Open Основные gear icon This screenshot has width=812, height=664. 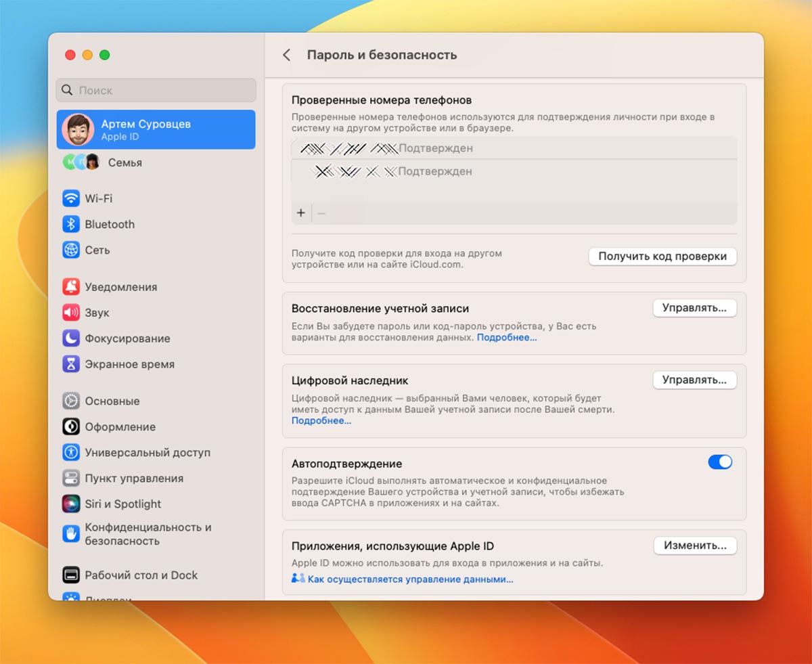coord(71,401)
